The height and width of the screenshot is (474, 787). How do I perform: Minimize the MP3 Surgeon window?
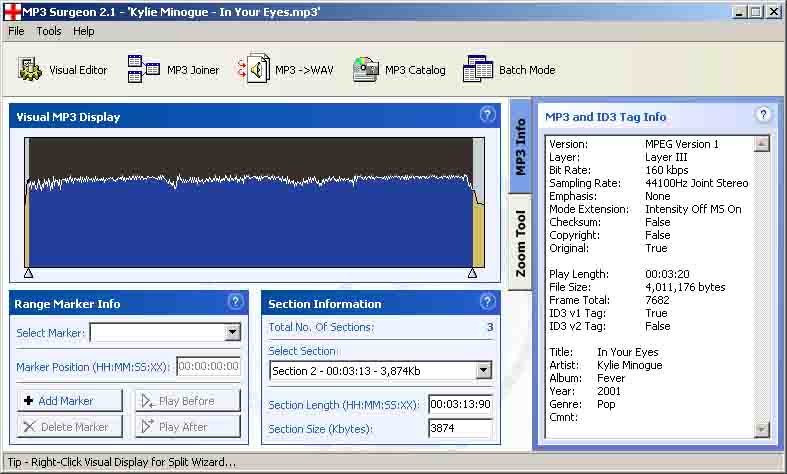(x=739, y=11)
